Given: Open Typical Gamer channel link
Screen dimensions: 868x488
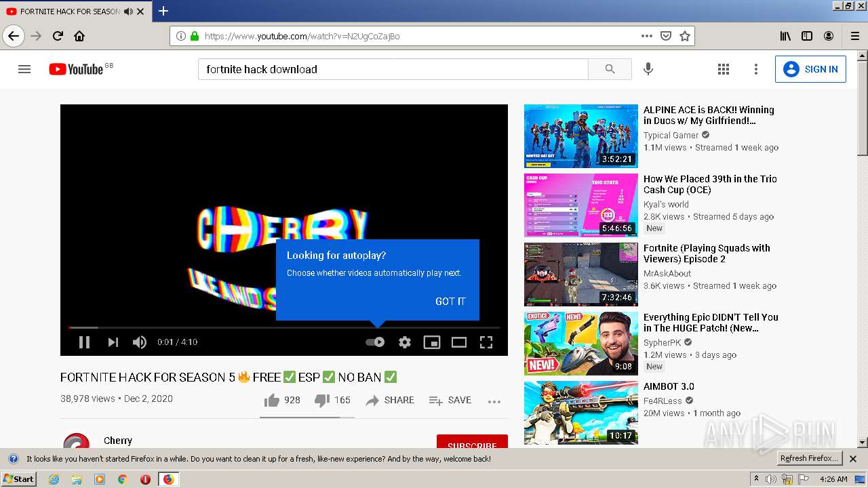Looking at the screenshot, I should 671,135.
